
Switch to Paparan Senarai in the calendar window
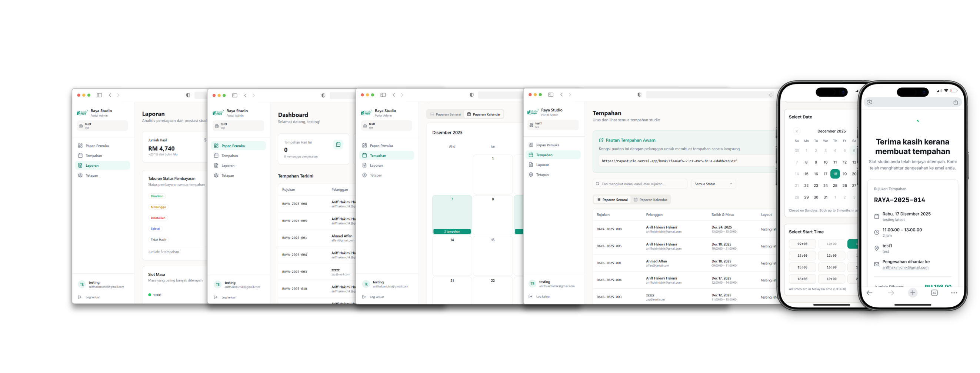click(x=446, y=114)
